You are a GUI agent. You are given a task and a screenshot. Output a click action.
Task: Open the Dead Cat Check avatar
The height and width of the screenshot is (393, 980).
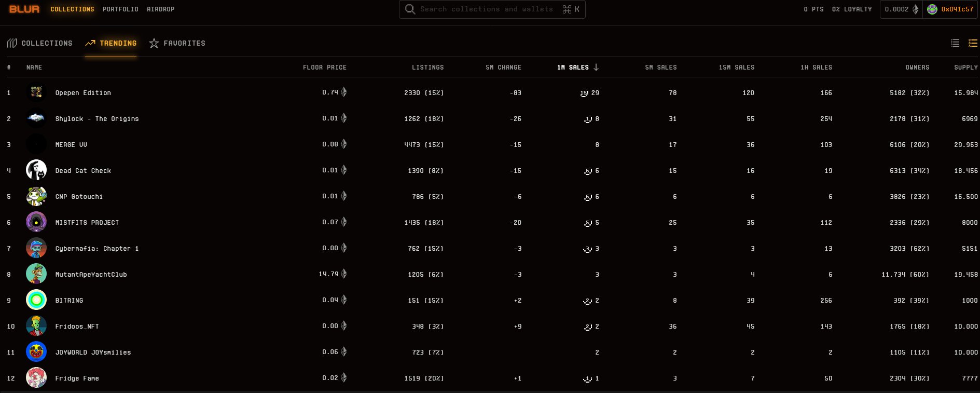36,170
